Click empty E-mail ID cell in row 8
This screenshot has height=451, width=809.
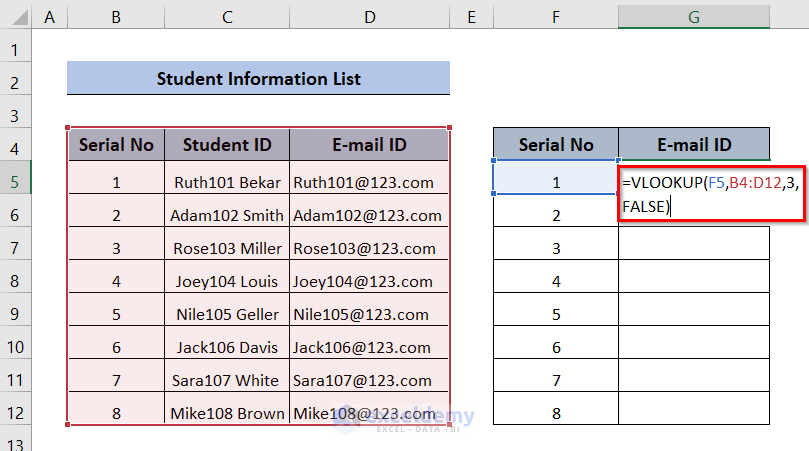click(693, 281)
